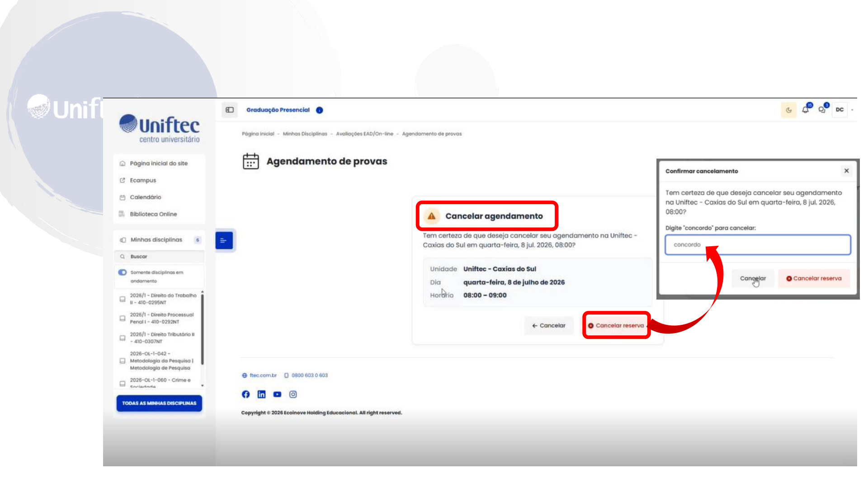
Task: Click the concordo confirmation text field
Action: (758, 244)
